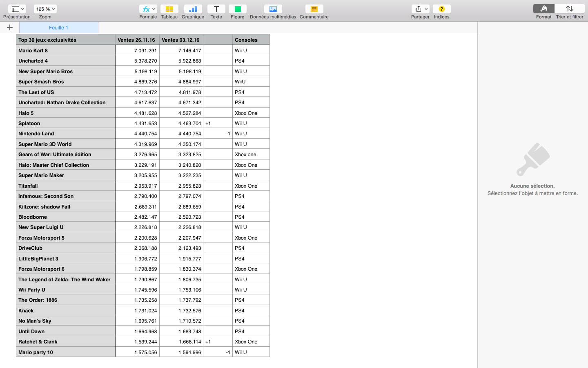Click The Last of US cell

[x=66, y=92]
